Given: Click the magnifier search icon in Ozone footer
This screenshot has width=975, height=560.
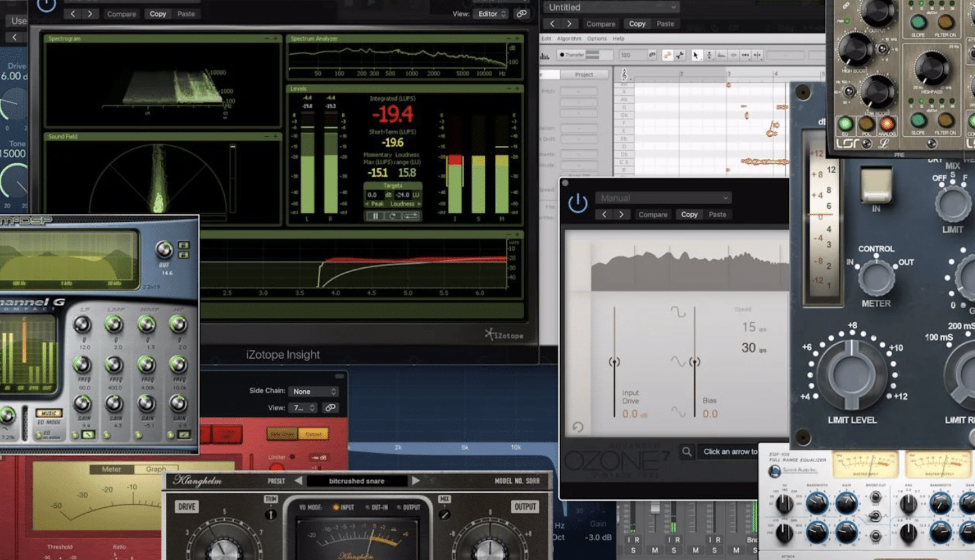Looking at the screenshot, I should (687, 452).
